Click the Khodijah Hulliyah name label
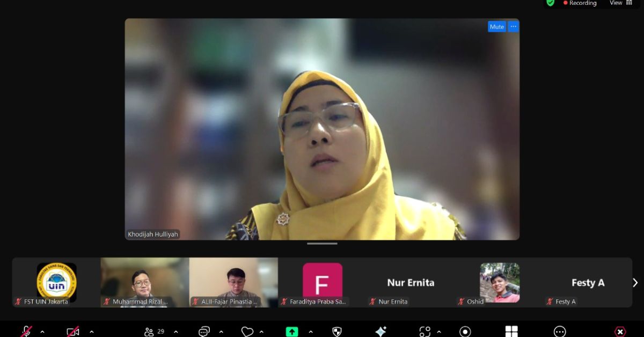 pos(153,234)
